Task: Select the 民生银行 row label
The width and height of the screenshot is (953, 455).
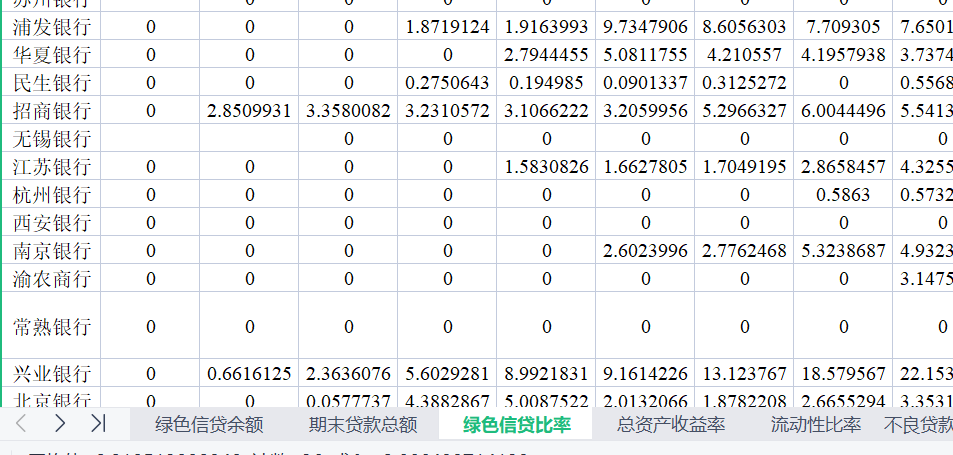Action: coord(52,83)
